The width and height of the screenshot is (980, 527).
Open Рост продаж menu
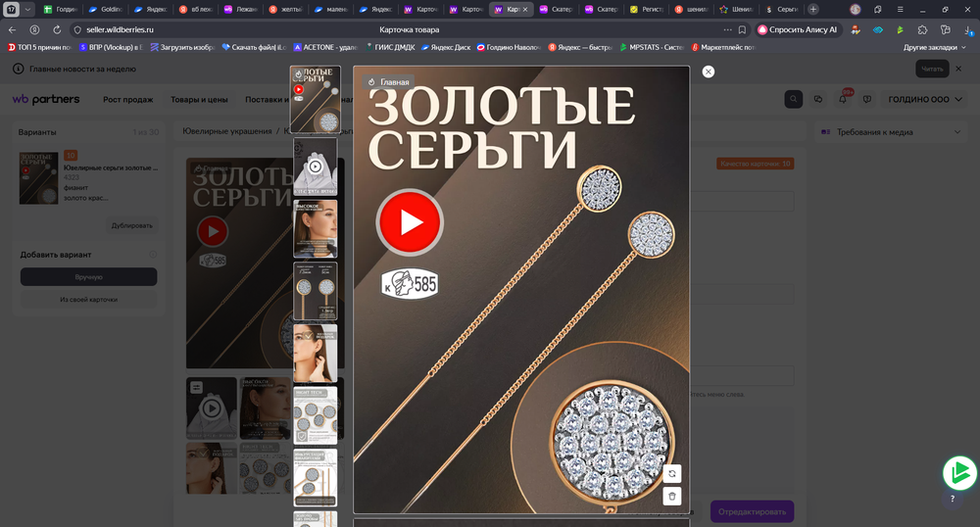[x=128, y=99]
